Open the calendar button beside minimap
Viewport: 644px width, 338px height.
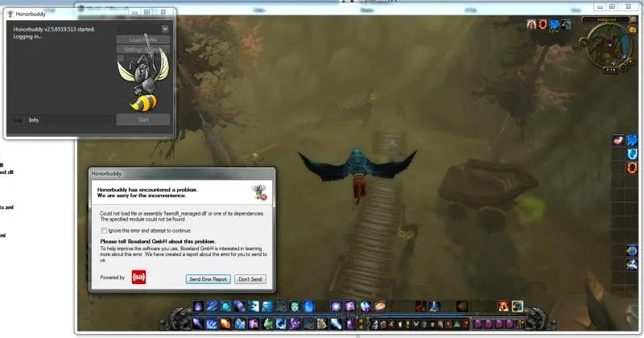click(x=633, y=30)
